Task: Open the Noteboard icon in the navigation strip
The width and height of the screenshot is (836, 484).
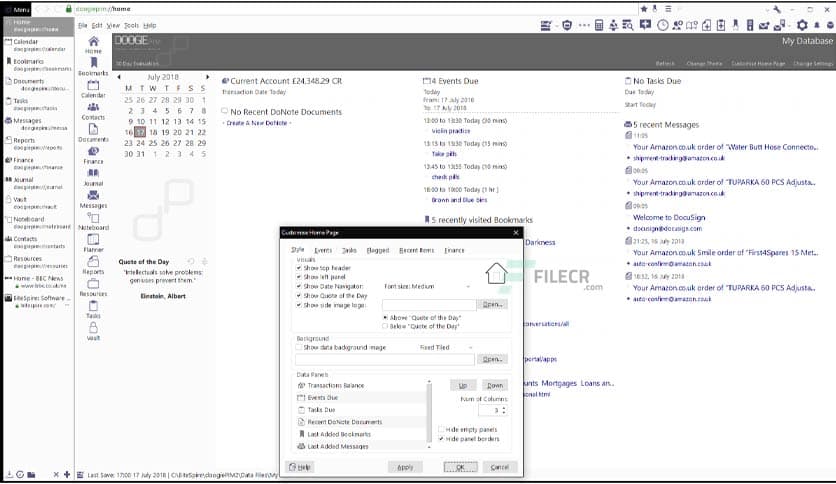Action: coord(93,217)
